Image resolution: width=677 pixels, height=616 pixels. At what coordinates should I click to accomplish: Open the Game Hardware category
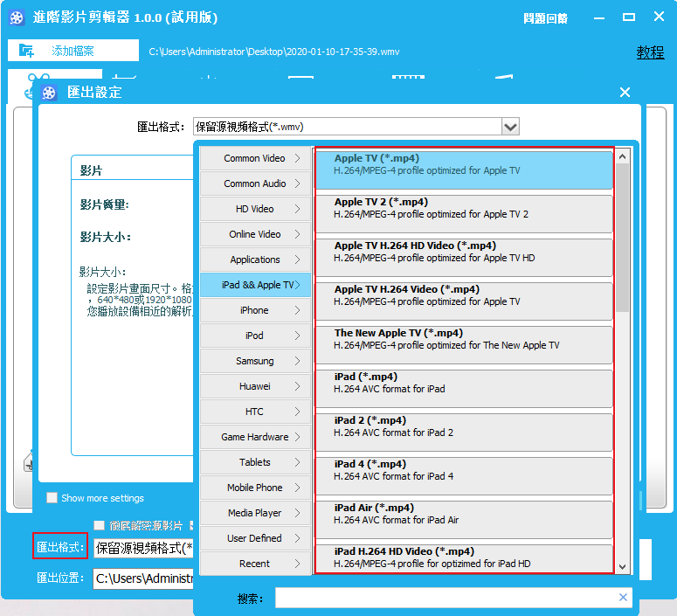(x=255, y=437)
